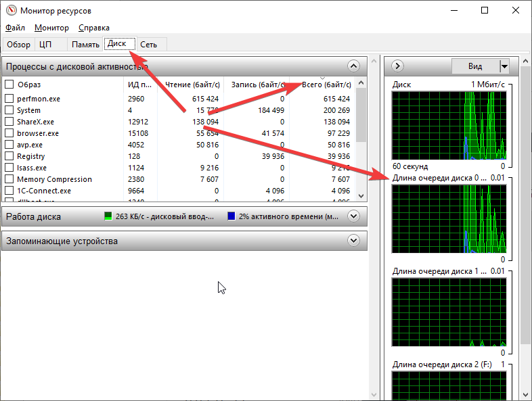Click the process list scroll-down arrow
The height and width of the screenshot is (401, 532).
pyautogui.click(x=361, y=196)
